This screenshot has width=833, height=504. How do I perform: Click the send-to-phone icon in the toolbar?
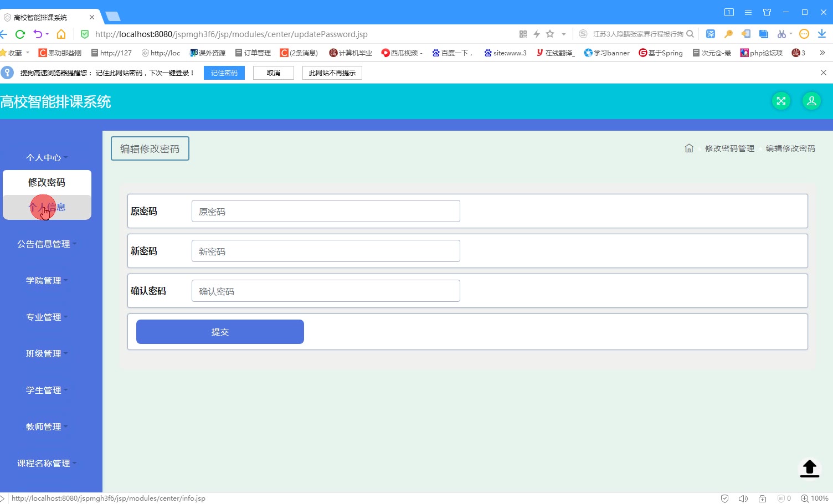[746, 34]
